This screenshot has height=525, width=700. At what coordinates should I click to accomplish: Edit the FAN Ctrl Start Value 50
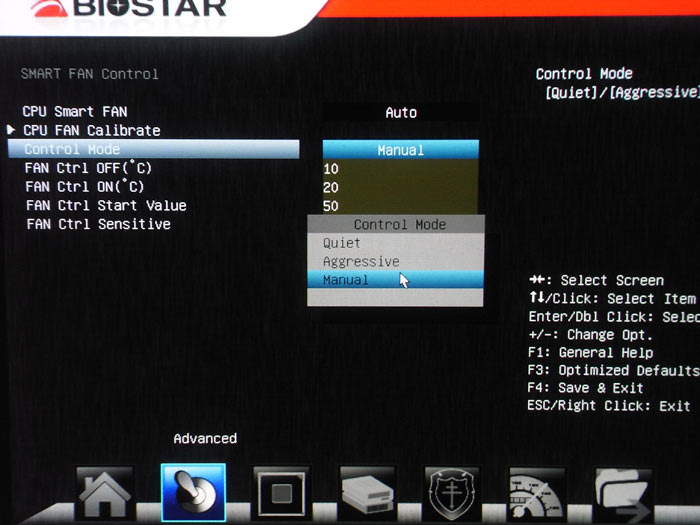(x=400, y=206)
